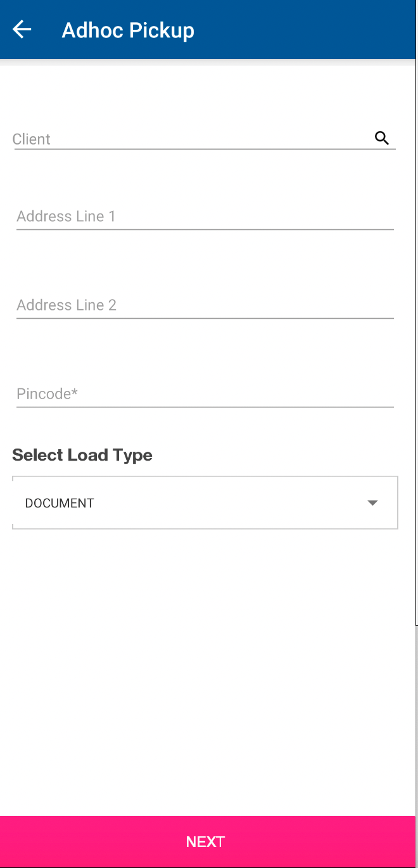Click the blue header bar beside the title
The width and height of the screenshot is (418, 868).
tap(304, 30)
